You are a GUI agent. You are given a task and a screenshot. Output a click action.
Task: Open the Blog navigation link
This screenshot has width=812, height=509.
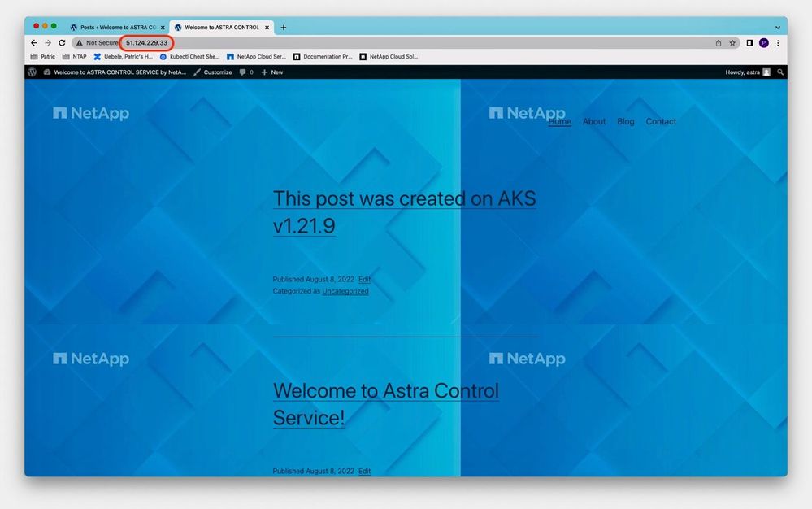point(626,121)
